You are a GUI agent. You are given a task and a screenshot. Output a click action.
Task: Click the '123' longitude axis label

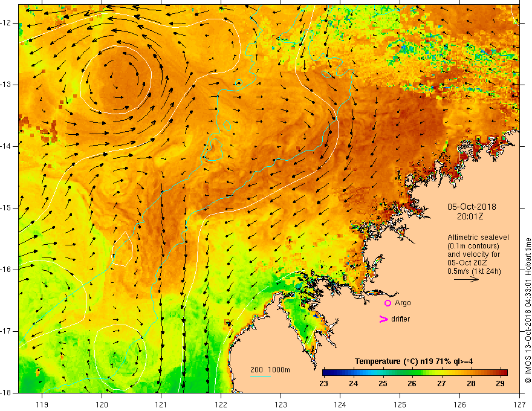[281, 404]
